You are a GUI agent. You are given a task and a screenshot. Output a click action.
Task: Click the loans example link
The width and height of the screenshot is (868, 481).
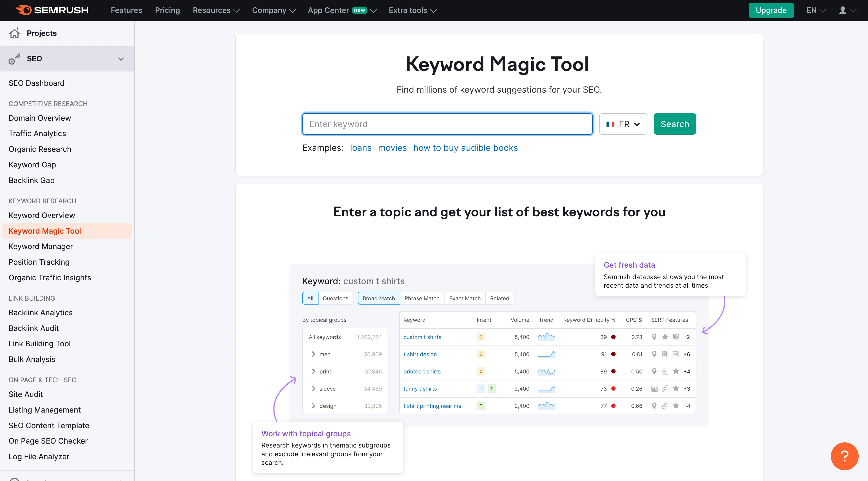361,148
